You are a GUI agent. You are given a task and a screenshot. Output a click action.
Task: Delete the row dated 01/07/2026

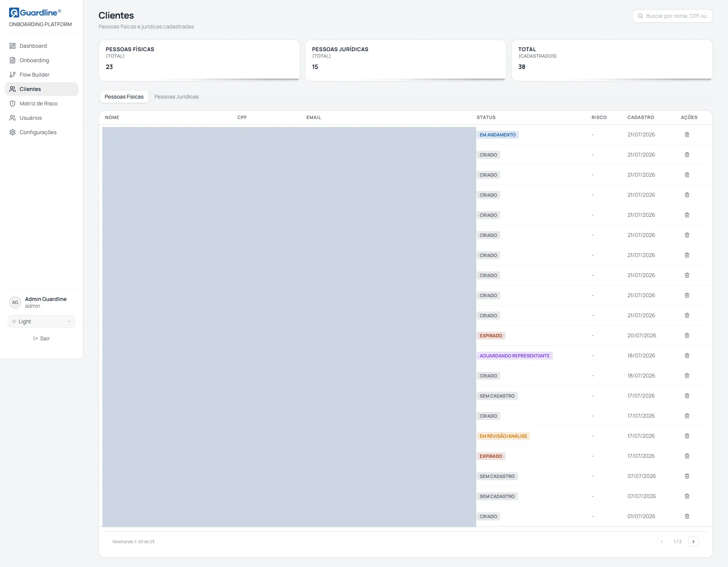tap(687, 516)
